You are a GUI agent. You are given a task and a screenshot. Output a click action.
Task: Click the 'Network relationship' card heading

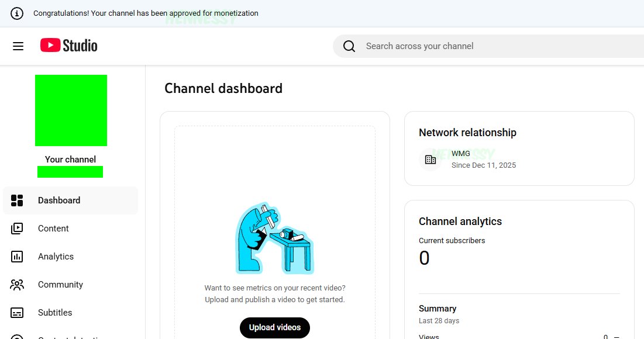click(467, 133)
